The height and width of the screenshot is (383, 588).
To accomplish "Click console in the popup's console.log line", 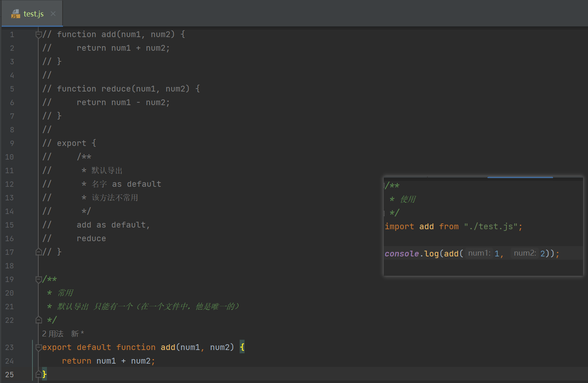I will click(x=402, y=254).
